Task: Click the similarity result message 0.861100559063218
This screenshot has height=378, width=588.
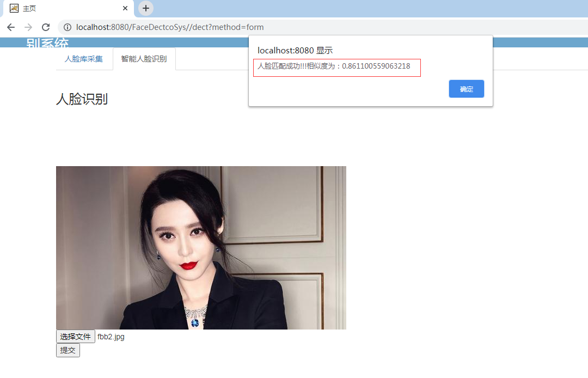Action: 334,66
